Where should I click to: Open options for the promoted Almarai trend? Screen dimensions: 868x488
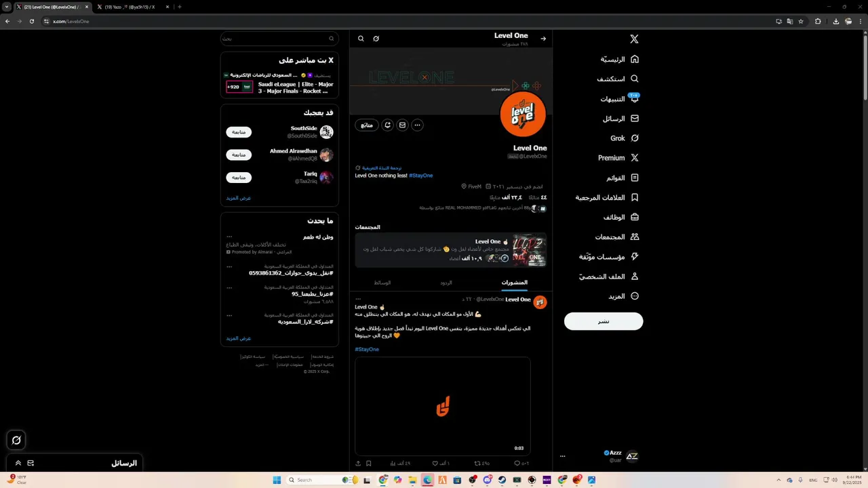(229, 237)
